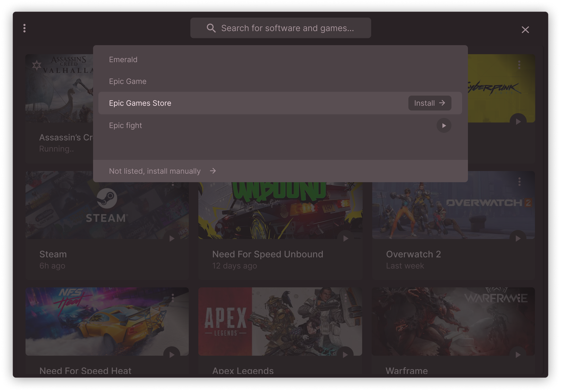The height and width of the screenshot is (392, 561).
Task: Open Overwatch 2 card options menu
Action: click(x=519, y=182)
